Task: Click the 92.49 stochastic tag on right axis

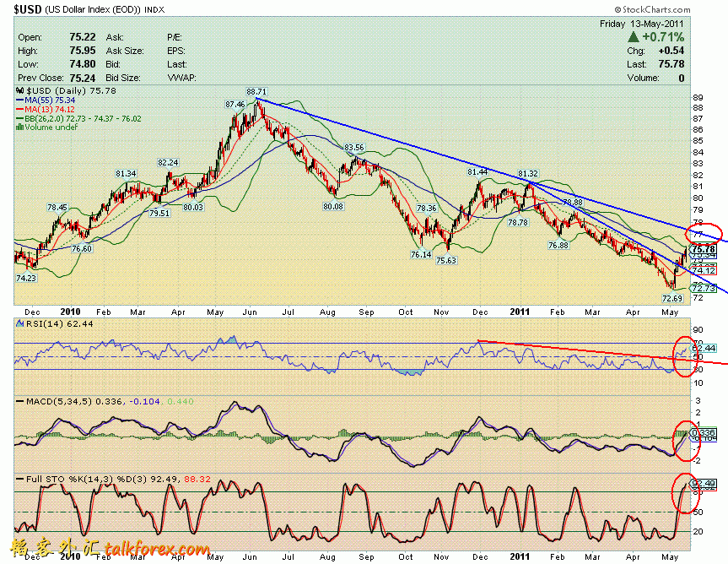Action: [704, 483]
